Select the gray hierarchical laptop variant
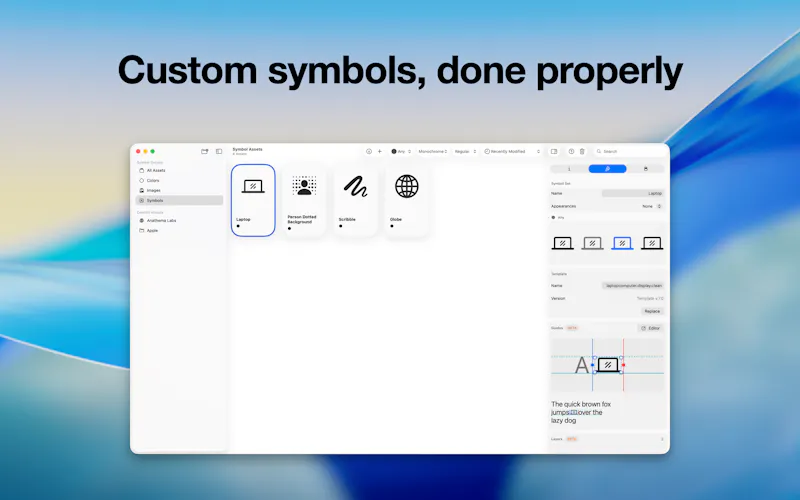 (592, 243)
